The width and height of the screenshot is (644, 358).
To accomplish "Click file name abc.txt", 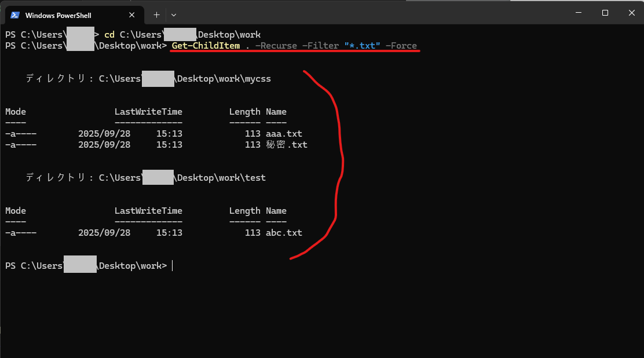I will [284, 233].
